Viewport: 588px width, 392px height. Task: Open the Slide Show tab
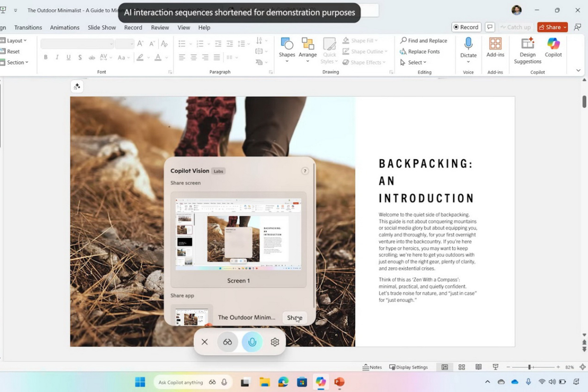pos(102,27)
